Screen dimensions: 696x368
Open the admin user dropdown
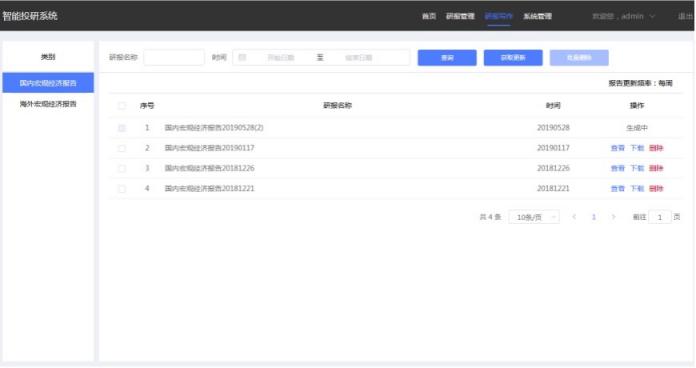click(624, 16)
